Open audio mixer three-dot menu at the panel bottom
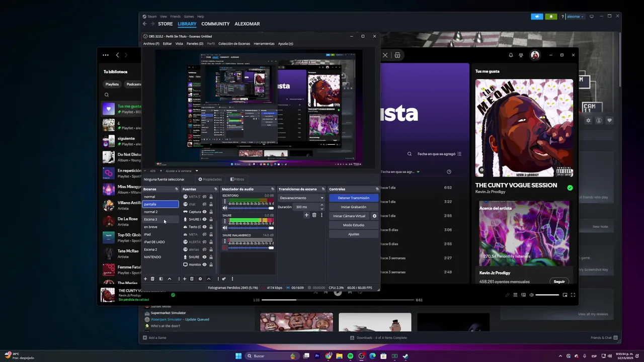 pyautogui.click(x=232, y=279)
